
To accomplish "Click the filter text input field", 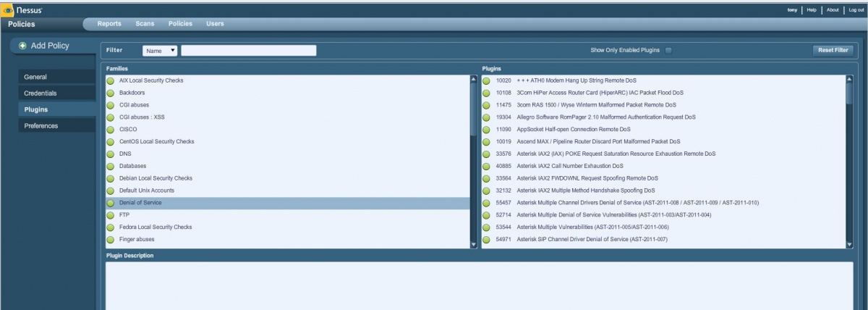I will tap(249, 51).
